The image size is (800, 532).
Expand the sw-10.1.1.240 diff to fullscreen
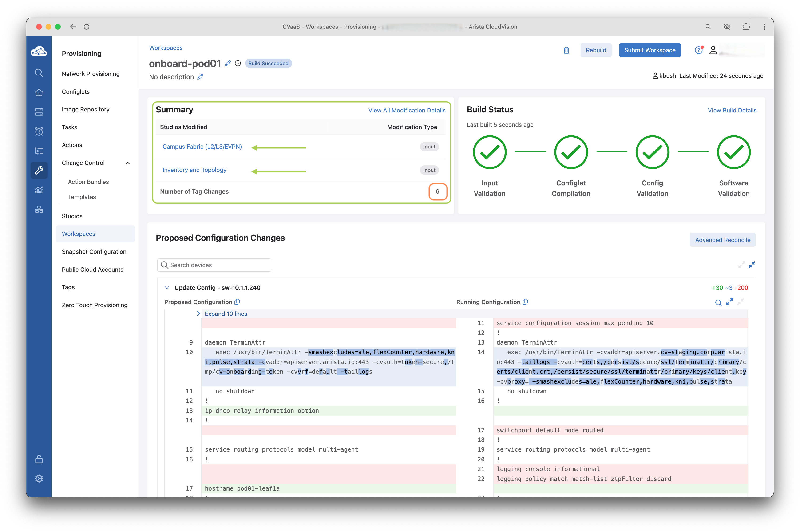point(729,302)
